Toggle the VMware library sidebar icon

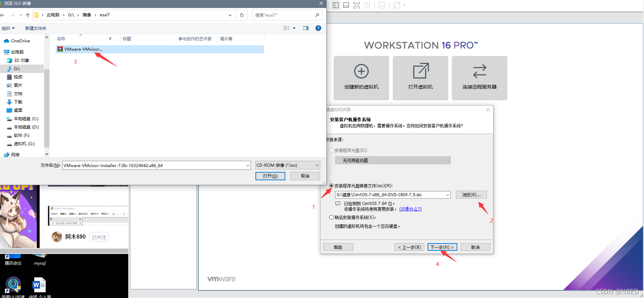click(x=335, y=5)
